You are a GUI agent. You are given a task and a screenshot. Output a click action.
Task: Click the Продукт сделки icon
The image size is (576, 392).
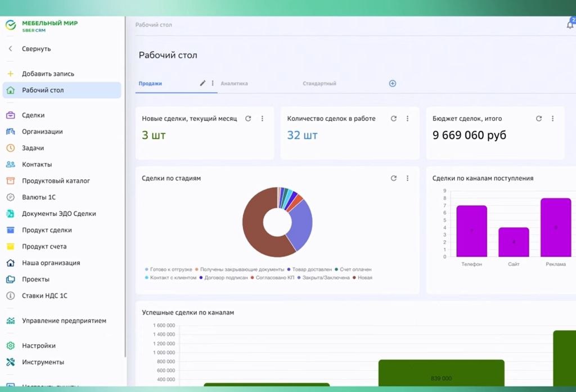click(x=10, y=230)
